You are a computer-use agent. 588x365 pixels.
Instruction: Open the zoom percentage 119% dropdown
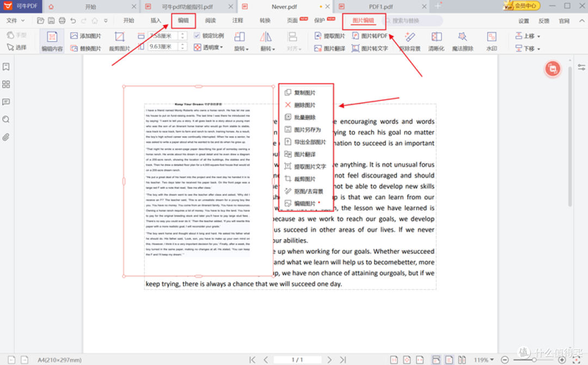(484, 360)
